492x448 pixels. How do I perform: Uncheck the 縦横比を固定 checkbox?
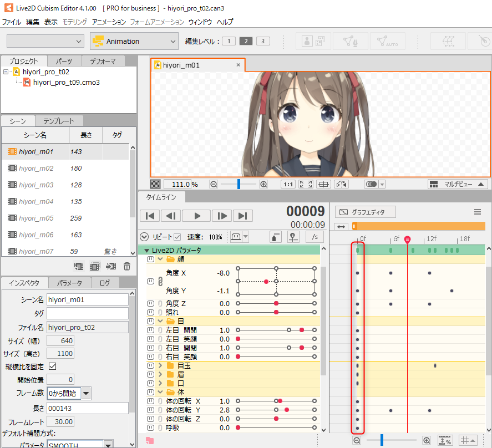click(53, 366)
